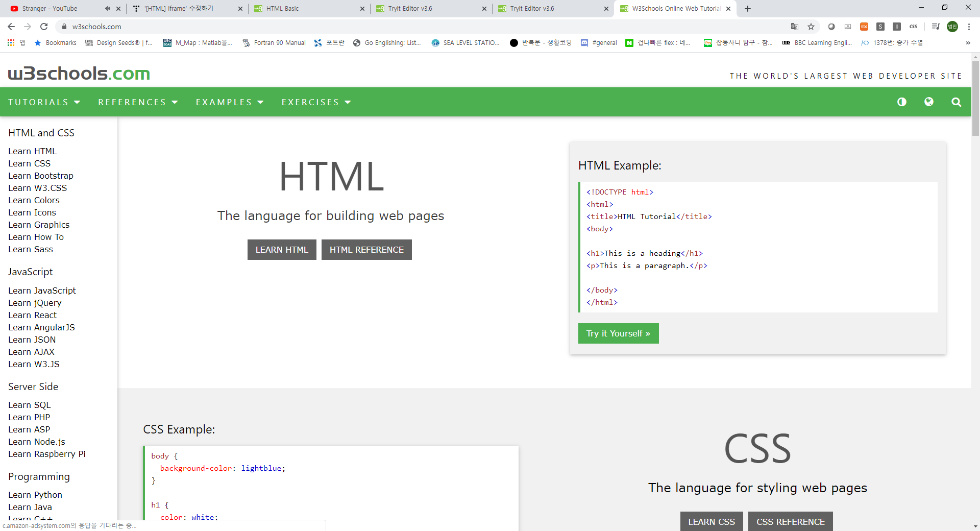Bookmark this page with the star icon
The width and height of the screenshot is (980, 531).
coord(811,27)
